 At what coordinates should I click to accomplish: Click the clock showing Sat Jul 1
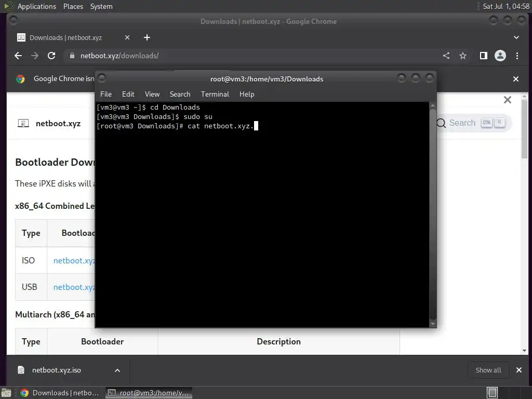[x=506, y=6]
